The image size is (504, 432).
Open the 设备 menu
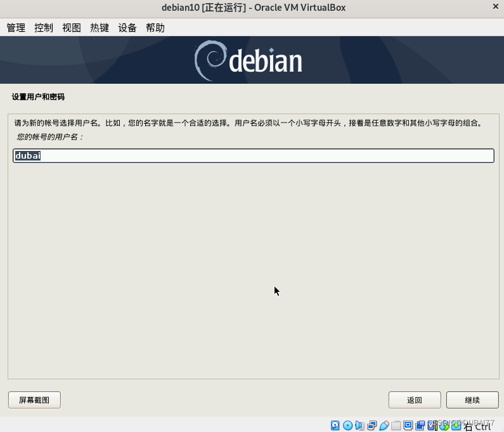click(127, 28)
